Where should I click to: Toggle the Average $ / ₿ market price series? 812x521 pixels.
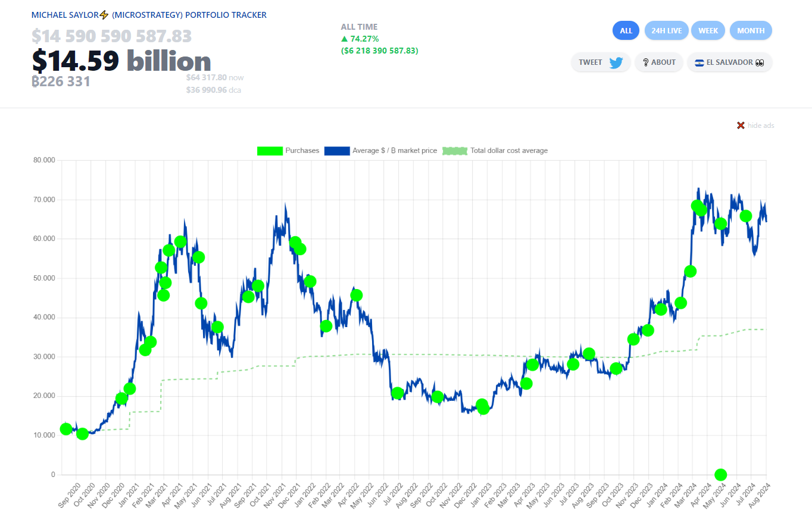[x=380, y=150]
